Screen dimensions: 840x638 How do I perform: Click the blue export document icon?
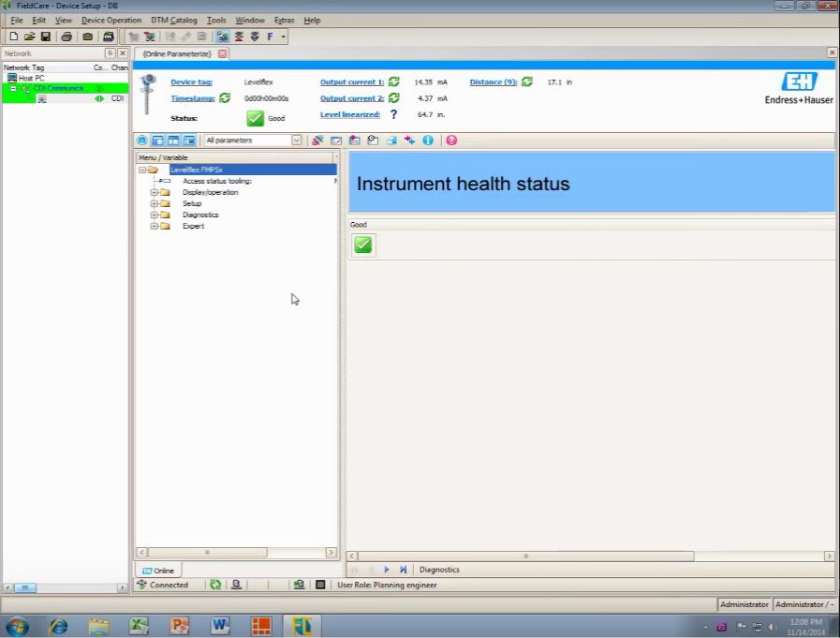[391, 141]
